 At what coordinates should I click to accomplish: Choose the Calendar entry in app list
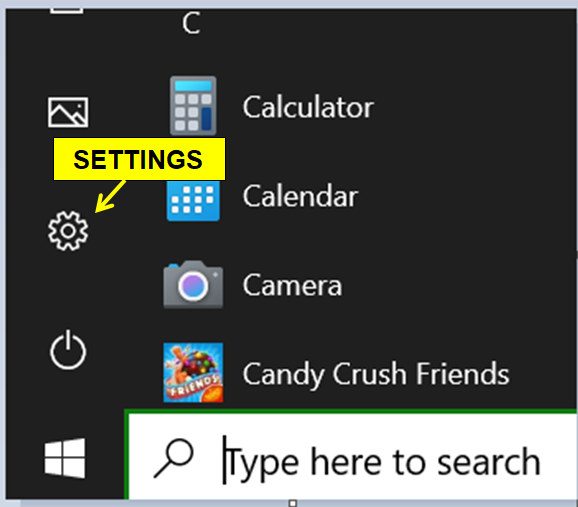pos(300,196)
